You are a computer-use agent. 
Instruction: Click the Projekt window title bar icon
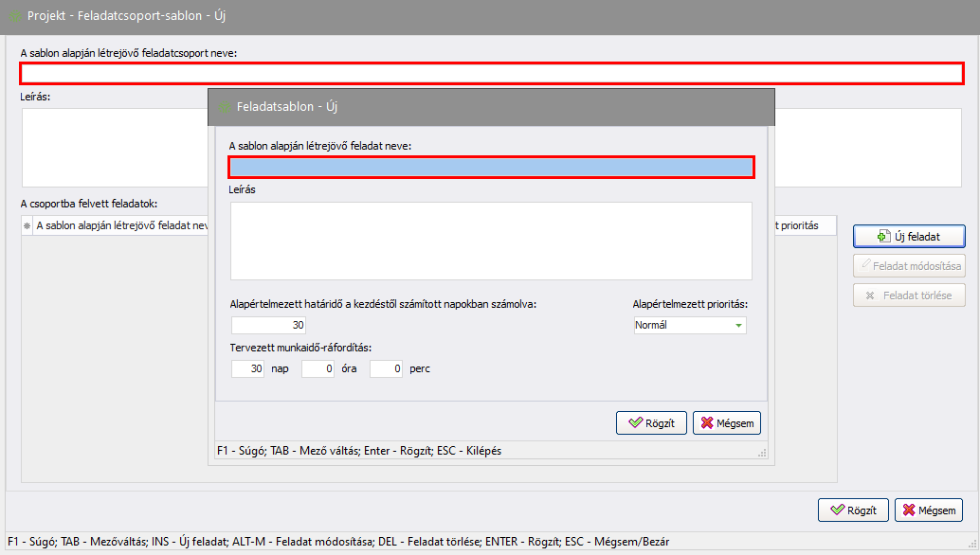click(15, 16)
